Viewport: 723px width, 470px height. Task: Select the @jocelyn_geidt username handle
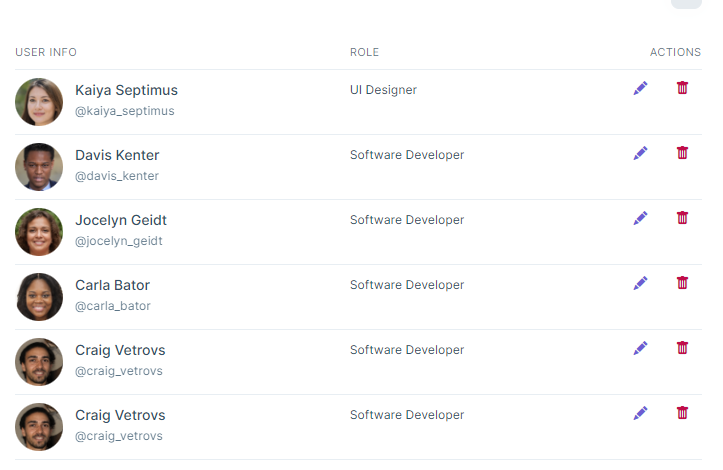(118, 241)
